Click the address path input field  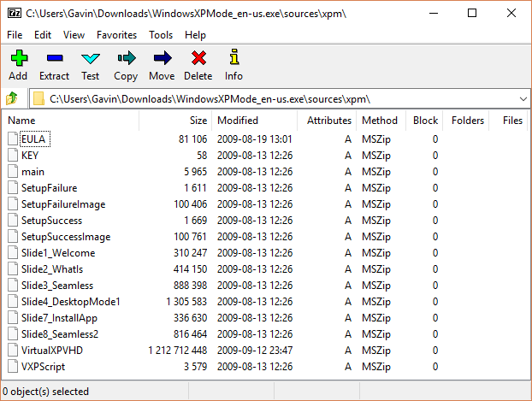pos(274,98)
